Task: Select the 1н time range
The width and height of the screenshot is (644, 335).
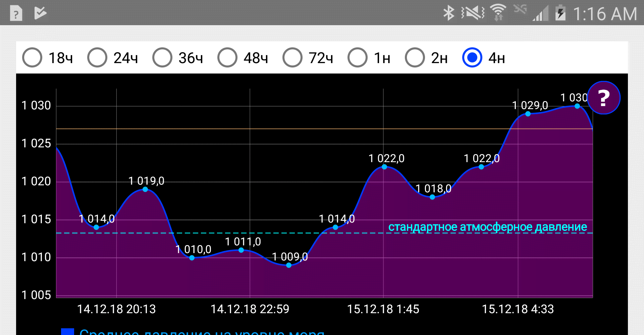Action: [369, 58]
